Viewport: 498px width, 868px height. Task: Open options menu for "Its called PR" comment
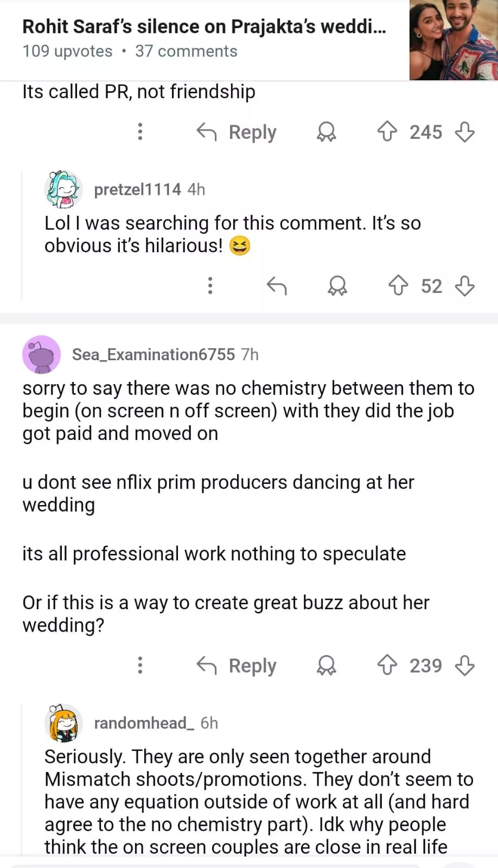tap(140, 132)
